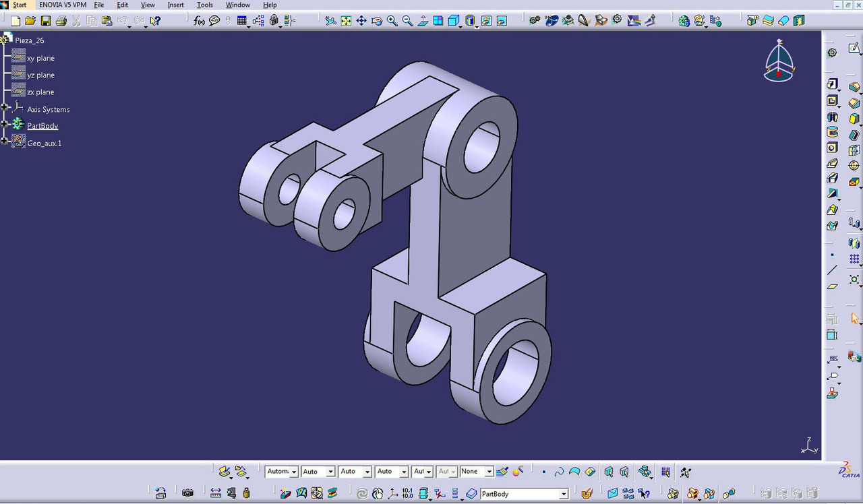Open the Window menu

click(x=238, y=5)
